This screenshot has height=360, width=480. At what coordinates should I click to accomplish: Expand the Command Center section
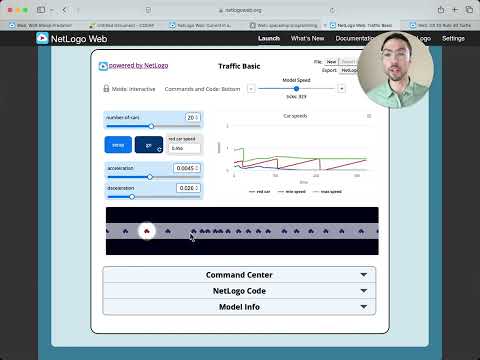tap(239, 275)
